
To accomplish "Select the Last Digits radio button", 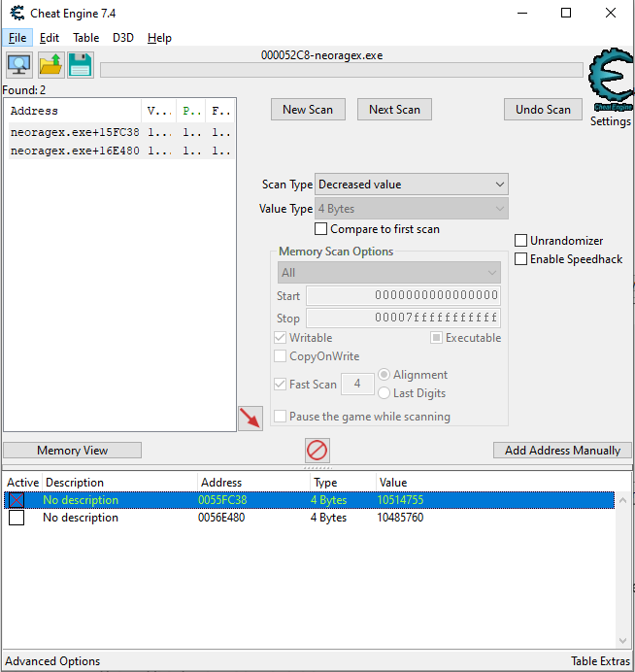I will click(x=384, y=393).
